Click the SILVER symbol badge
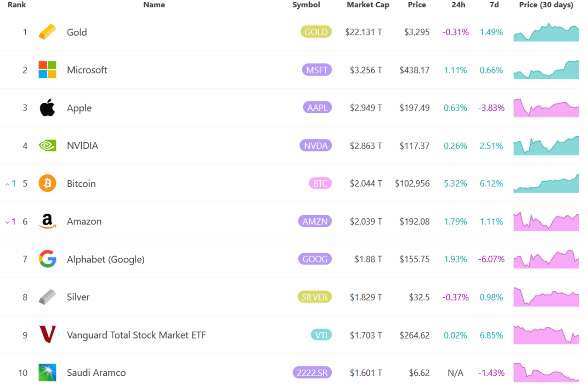This screenshot has width=588, height=390. (x=315, y=297)
